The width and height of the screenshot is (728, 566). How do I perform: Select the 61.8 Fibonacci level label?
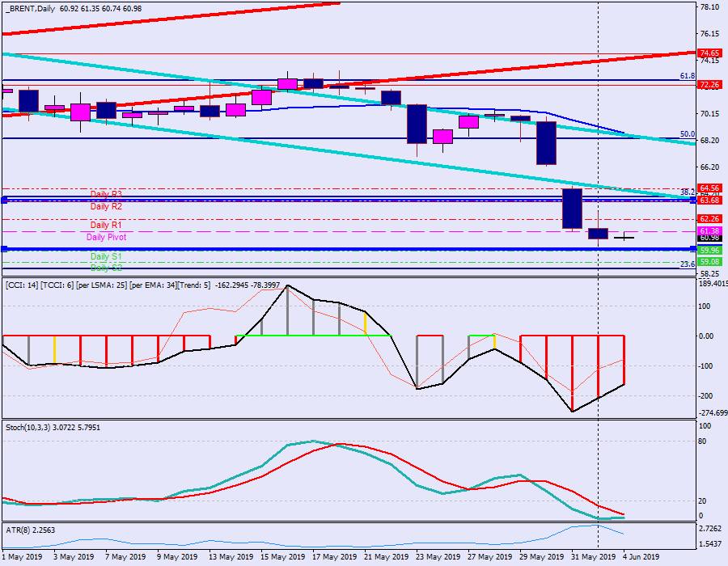click(x=687, y=76)
